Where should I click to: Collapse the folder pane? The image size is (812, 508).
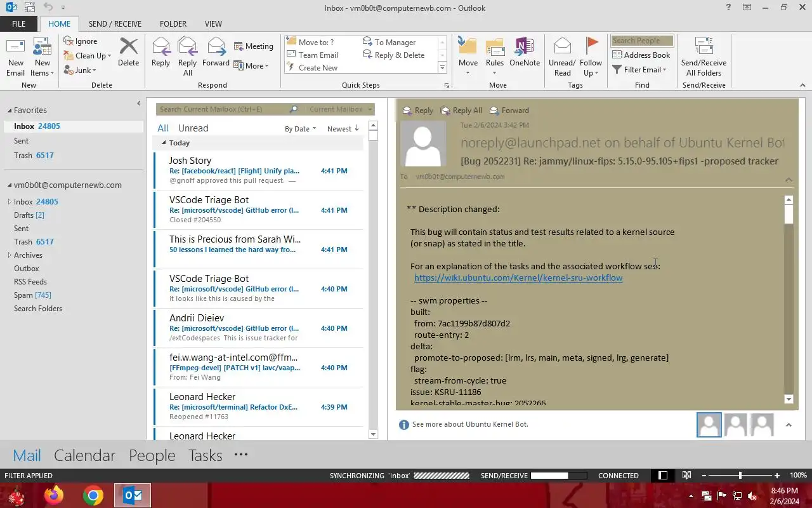pyautogui.click(x=139, y=104)
